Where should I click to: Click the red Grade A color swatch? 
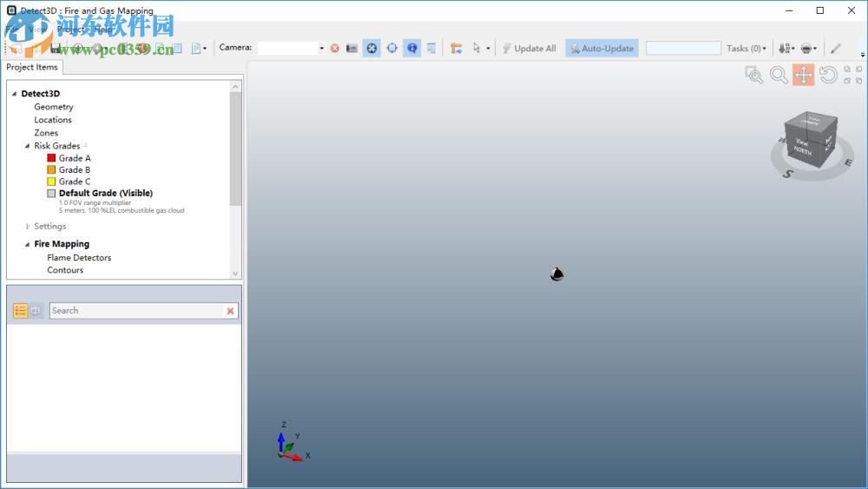pos(51,158)
